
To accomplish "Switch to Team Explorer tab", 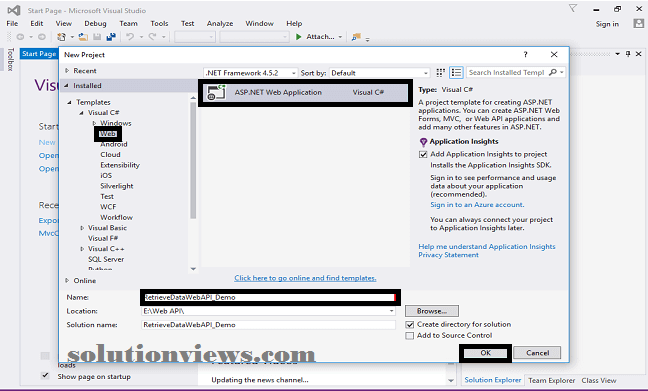I will (551, 380).
